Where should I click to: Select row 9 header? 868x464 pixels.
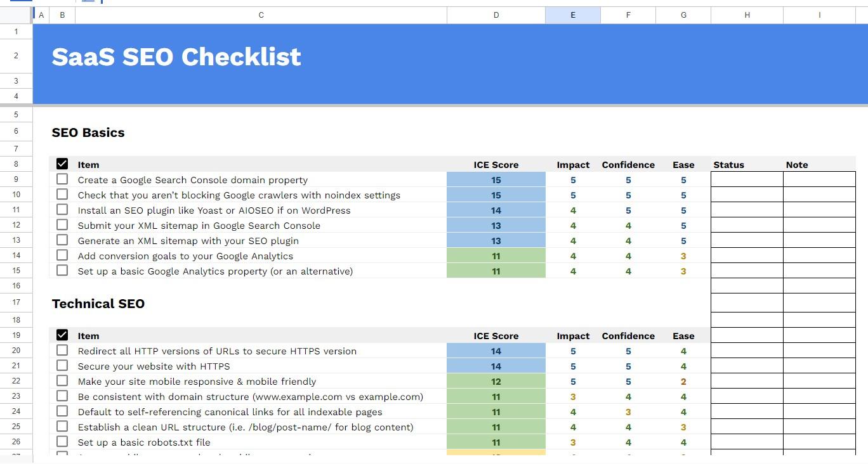pyautogui.click(x=16, y=179)
